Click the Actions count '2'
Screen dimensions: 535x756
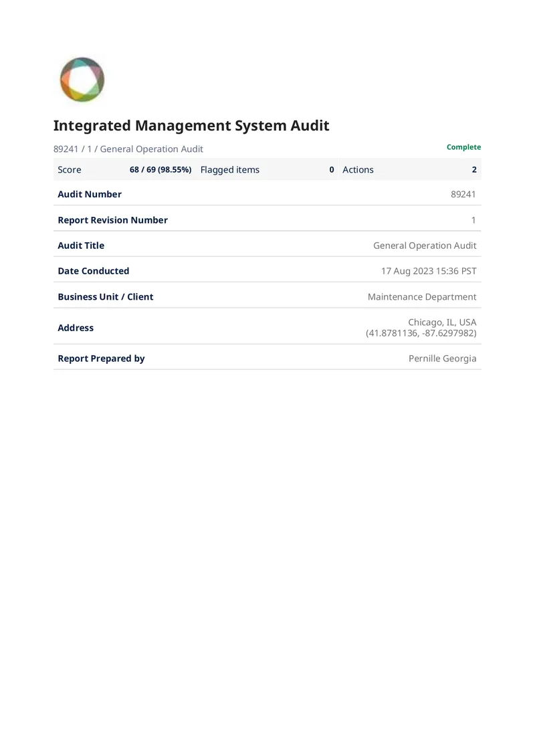(x=474, y=170)
